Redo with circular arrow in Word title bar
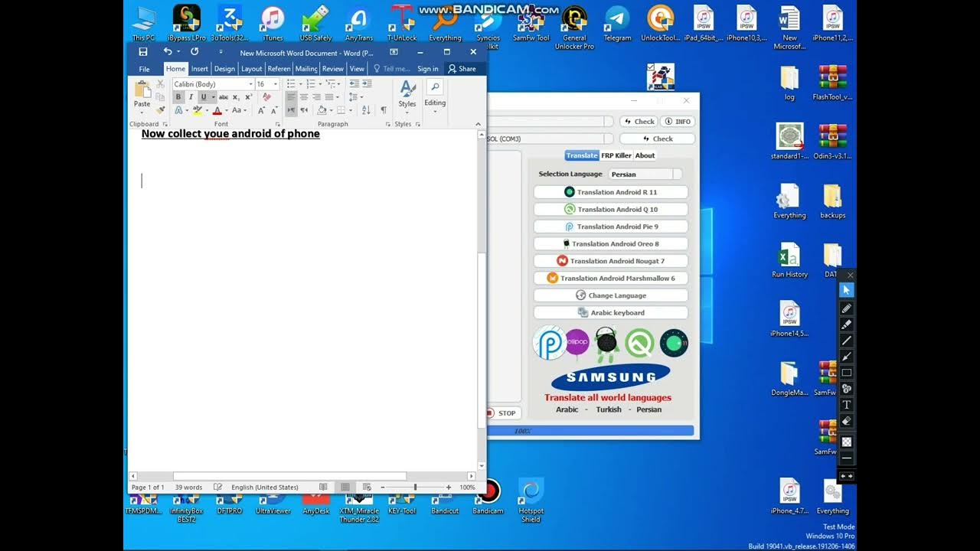Viewport: 980px width, 551px height. (194, 52)
